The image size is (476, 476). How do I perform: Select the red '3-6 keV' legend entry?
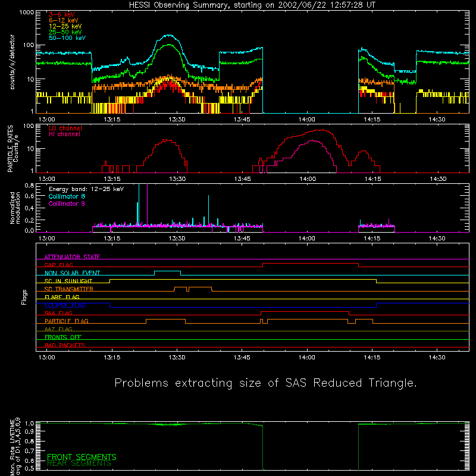pos(62,14)
